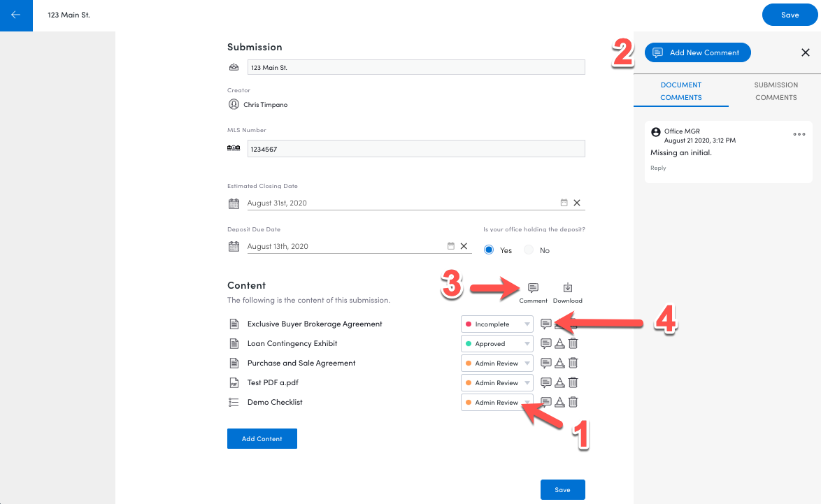Open comments for Loan Contingency Exhibit
Screen dimensions: 821x504
(545, 343)
